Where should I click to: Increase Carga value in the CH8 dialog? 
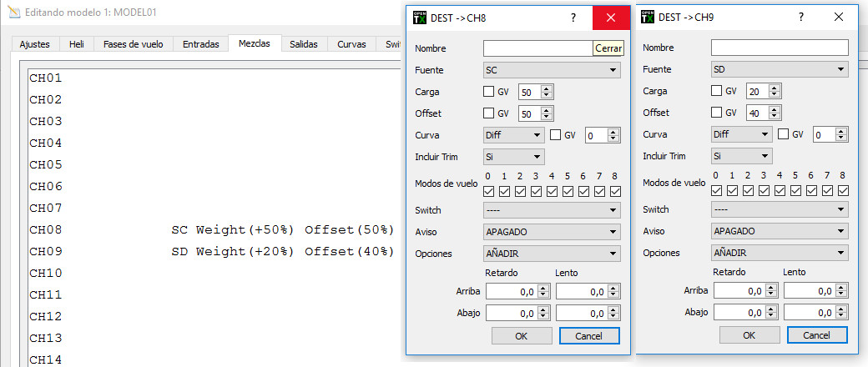pyautogui.click(x=548, y=88)
